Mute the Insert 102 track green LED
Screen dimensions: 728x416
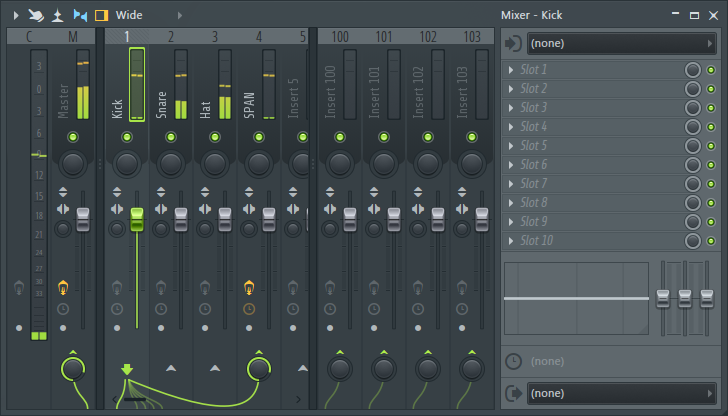point(428,137)
